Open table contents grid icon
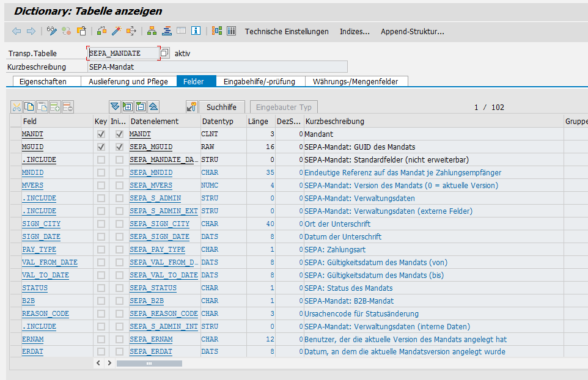Screen dimensions: 588x380 tap(232, 31)
